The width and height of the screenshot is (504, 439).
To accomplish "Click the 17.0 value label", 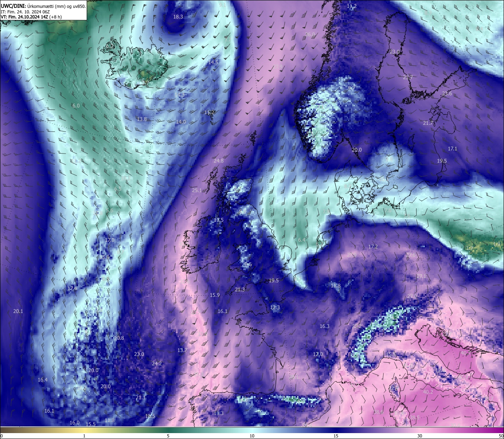I will [109, 240].
